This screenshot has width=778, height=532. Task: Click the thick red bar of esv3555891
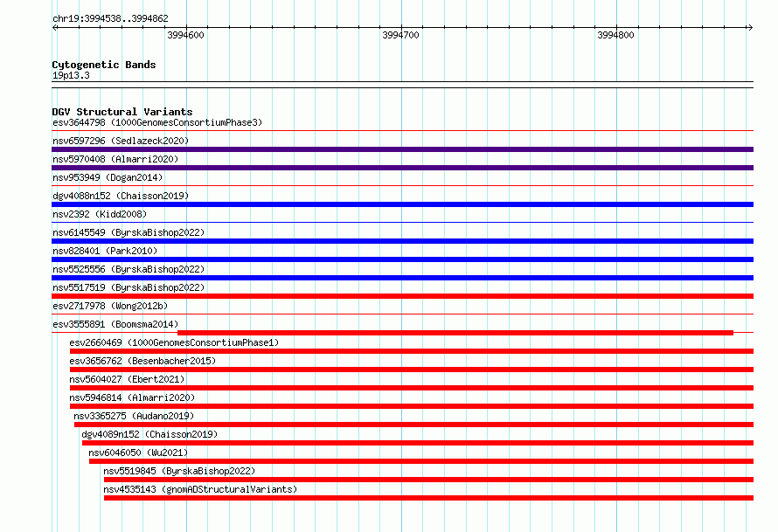455,333
